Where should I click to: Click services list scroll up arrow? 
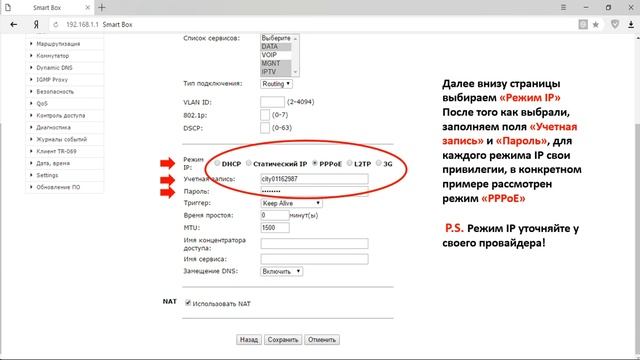pos(296,38)
